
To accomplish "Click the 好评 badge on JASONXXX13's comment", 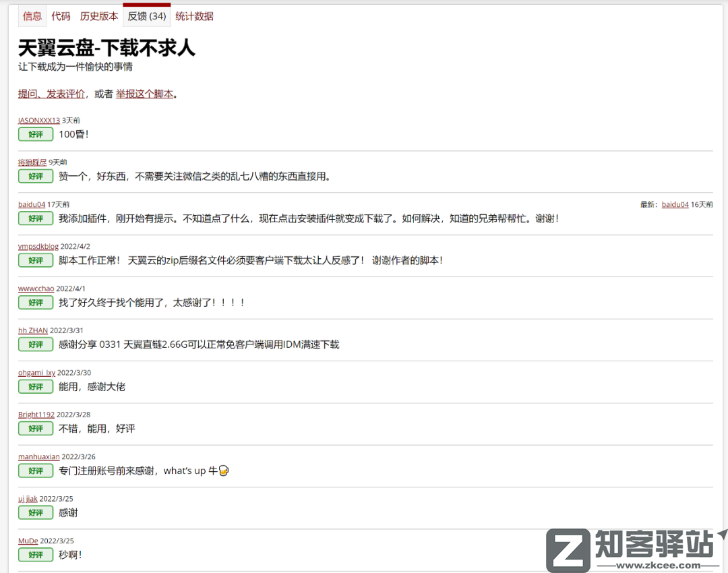I will tap(35, 134).
